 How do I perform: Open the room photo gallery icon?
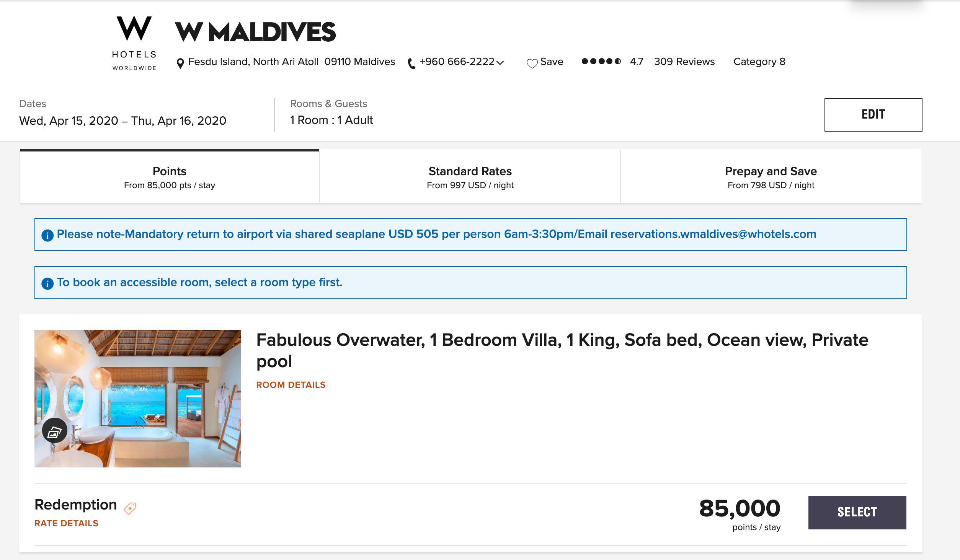(x=54, y=431)
